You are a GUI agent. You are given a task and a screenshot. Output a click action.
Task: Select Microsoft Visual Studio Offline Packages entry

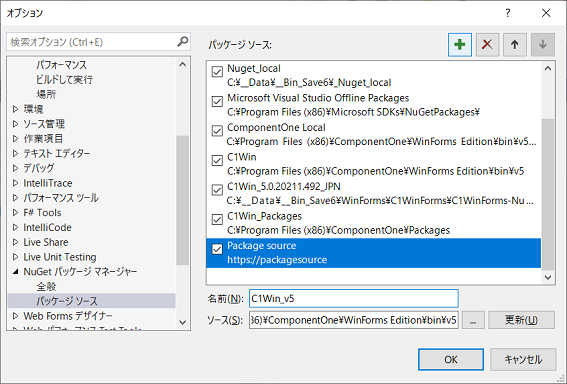point(374,105)
